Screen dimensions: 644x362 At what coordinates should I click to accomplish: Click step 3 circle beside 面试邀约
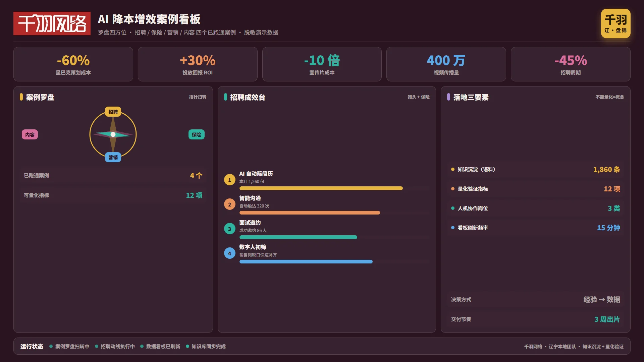tap(229, 229)
